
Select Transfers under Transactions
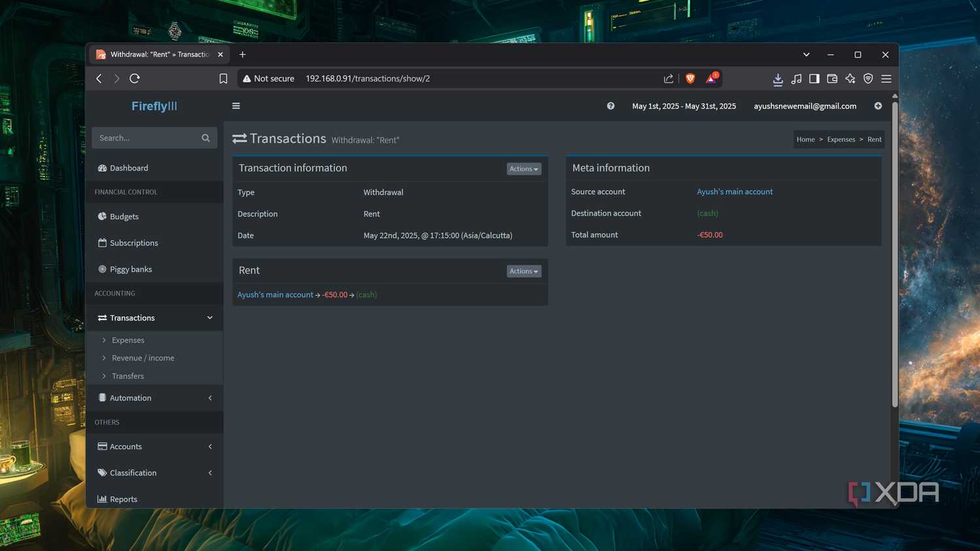point(128,376)
